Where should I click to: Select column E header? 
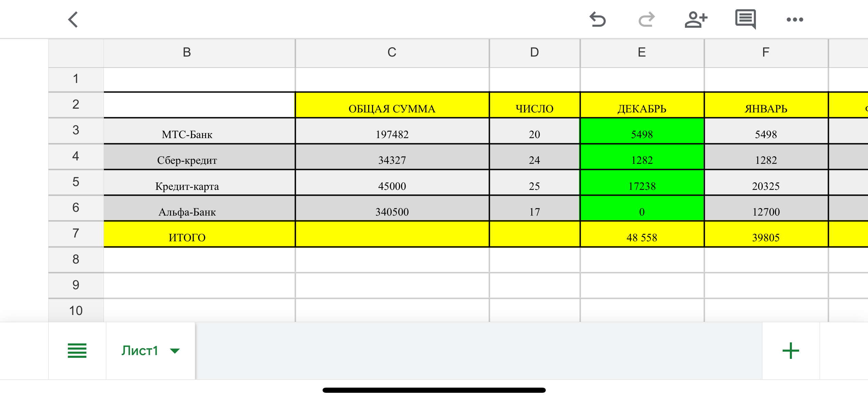pyautogui.click(x=642, y=52)
